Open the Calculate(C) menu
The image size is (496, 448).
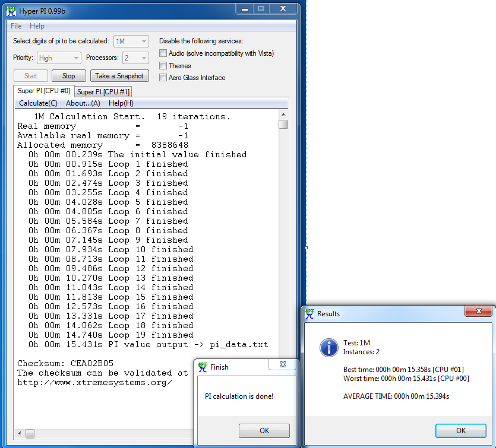coord(38,103)
